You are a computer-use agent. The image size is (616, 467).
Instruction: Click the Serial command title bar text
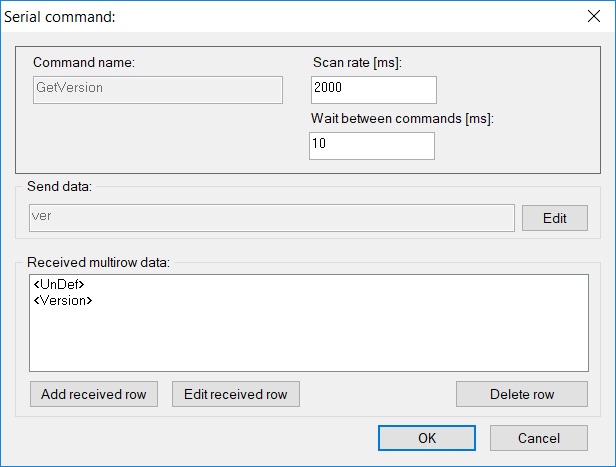[60, 17]
